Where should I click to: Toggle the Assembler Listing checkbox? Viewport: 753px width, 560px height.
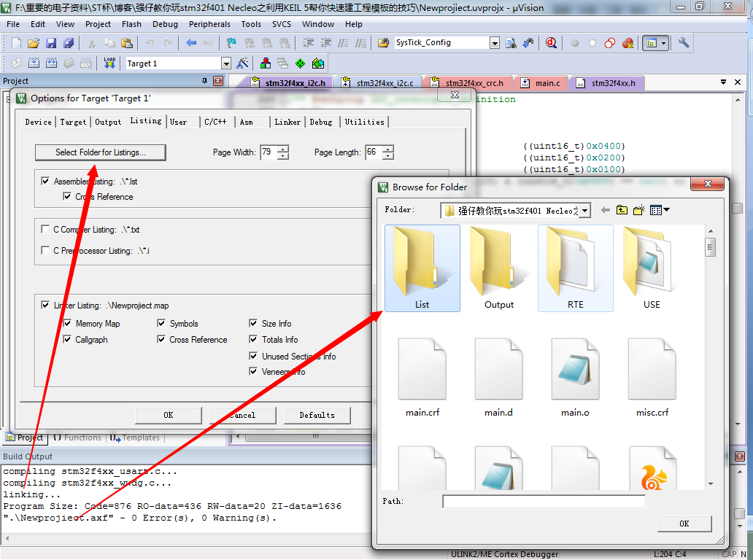pyautogui.click(x=45, y=181)
